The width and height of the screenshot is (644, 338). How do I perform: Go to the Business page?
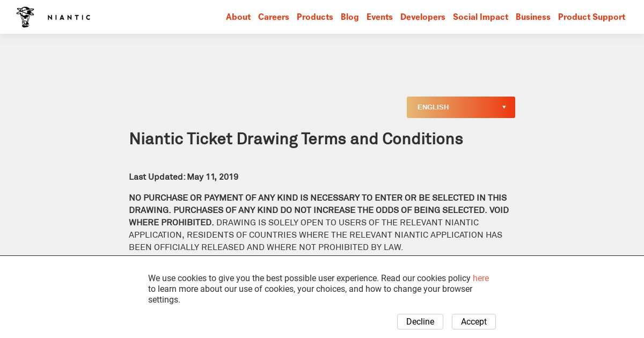[x=533, y=17]
